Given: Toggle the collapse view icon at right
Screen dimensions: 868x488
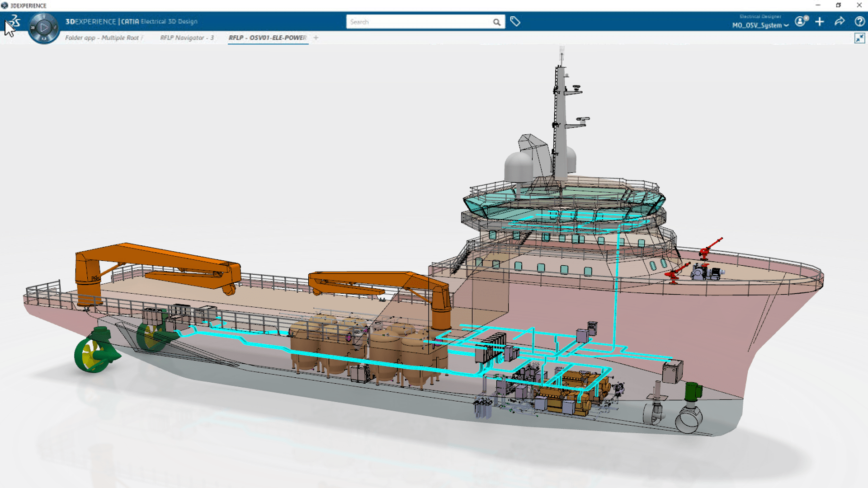Looking at the screenshot, I should coord(859,38).
